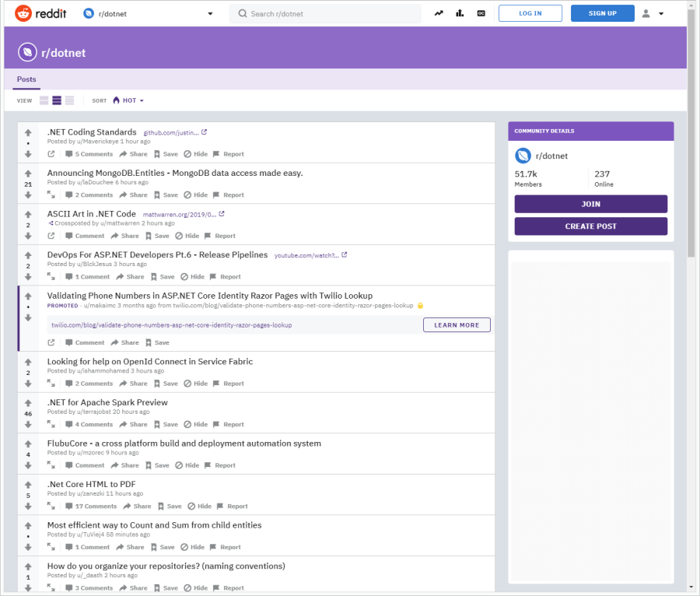The height and width of the screenshot is (596, 700).
Task: Hide the FlubuCore post
Action: pyautogui.click(x=187, y=465)
